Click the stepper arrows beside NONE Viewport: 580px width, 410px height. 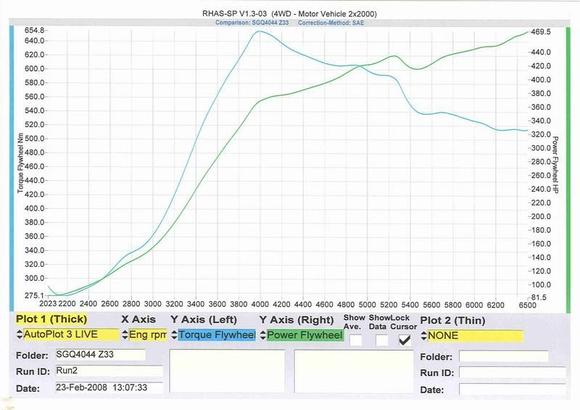[424, 336]
